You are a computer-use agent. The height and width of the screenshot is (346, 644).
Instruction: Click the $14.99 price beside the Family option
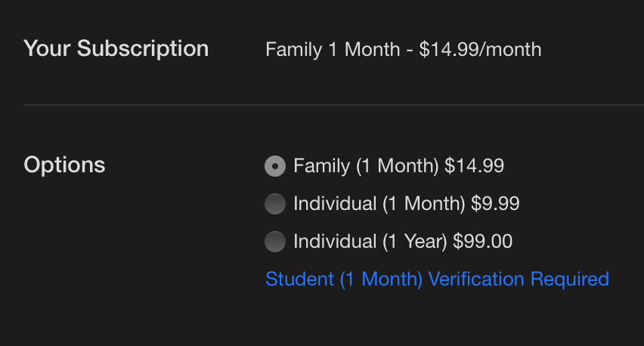pos(474,166)
